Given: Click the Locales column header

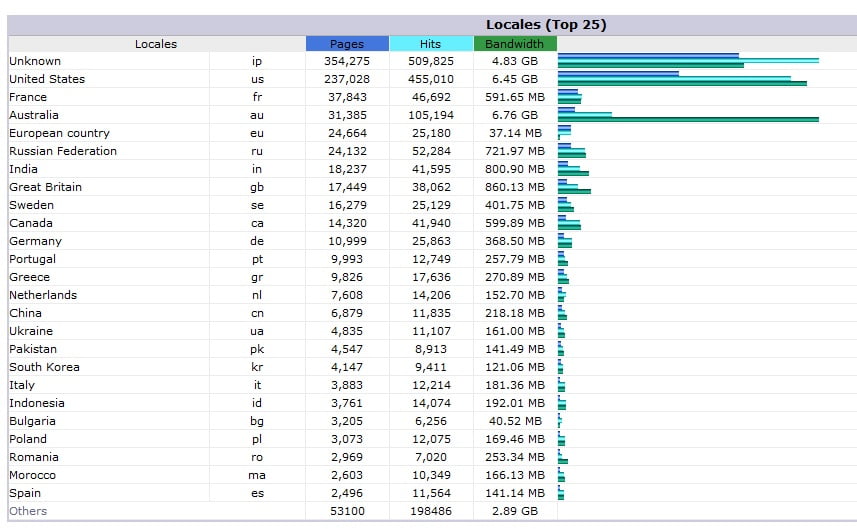Looking at the screenshot, I should point(156,44).
